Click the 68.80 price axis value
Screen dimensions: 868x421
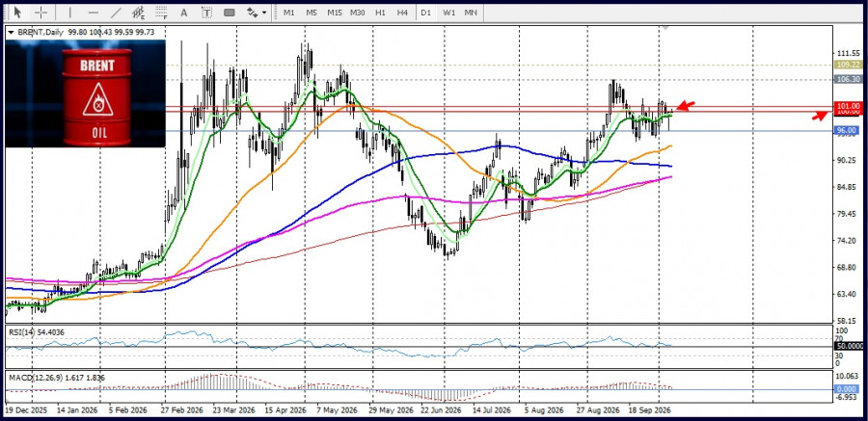tap(847, 267)
